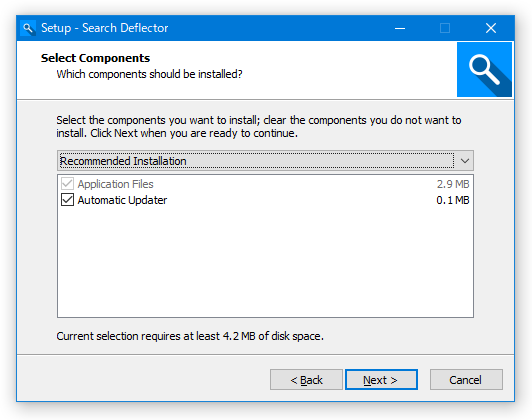Click the disabled maximize button
The height and width of the screenshot is (420, 532).
click(445, 28)
